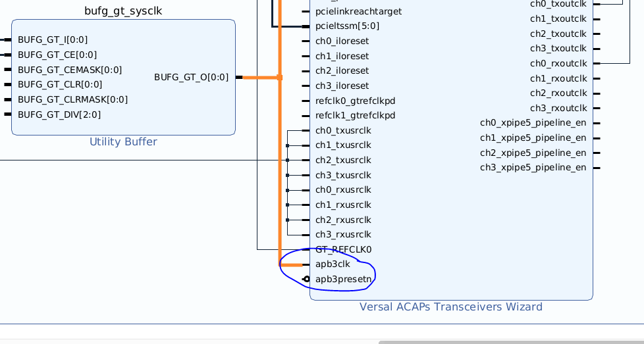The height and width of the screenshot is (344, 644).
Task: Click the Utility Buffer block label
Action: pyautogui.click(x=123, y=141)
